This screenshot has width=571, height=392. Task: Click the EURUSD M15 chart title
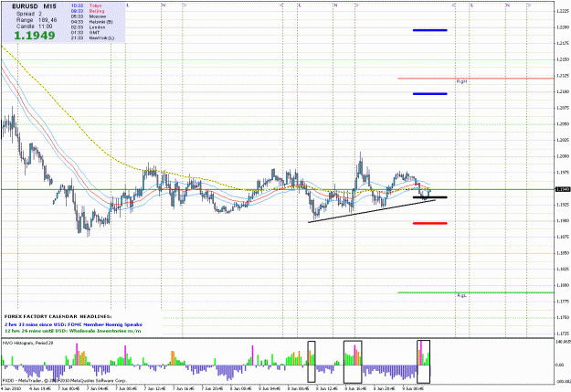tap(34, 6)
